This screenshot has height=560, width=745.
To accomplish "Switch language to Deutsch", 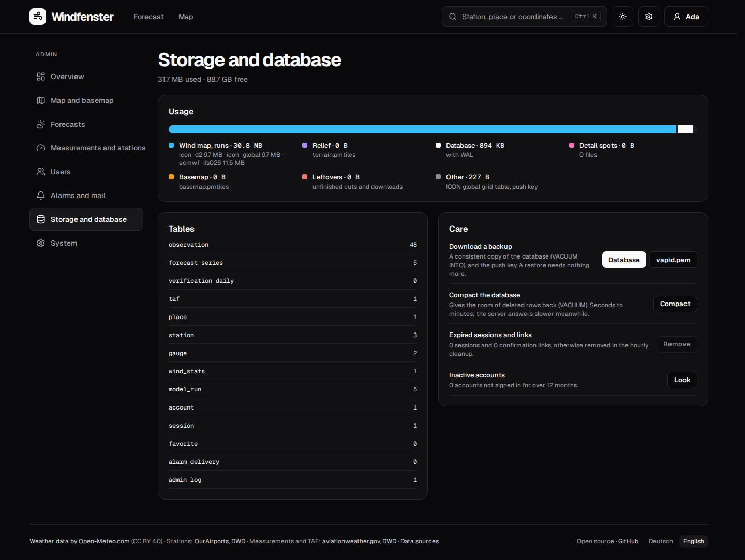I will coord(661,541).
